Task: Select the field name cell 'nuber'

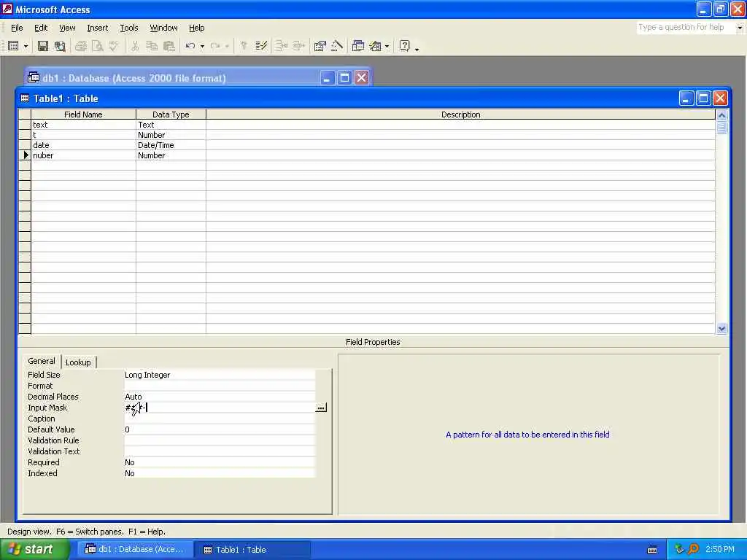Action: 83,155
